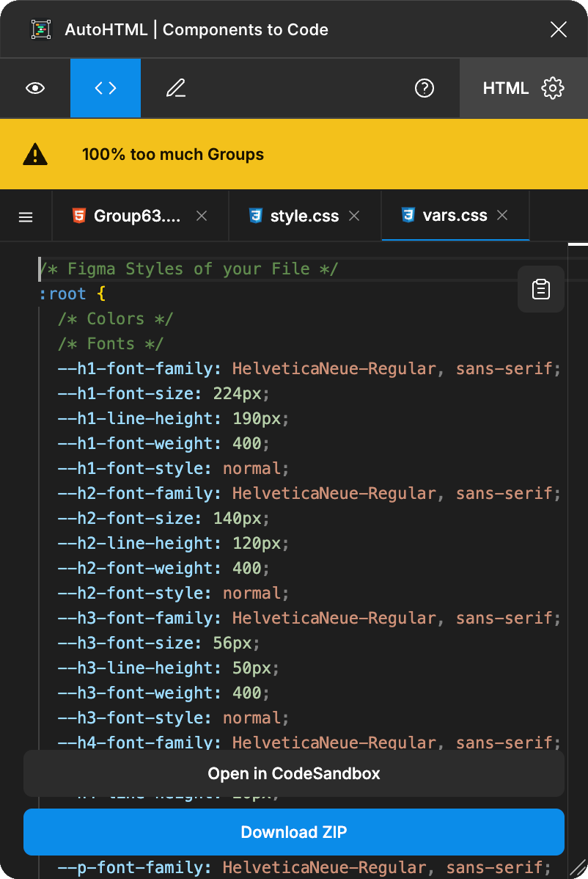
Task: Click the '--h1-font-weight: 400' line
Action: click(x=163, y=443)
